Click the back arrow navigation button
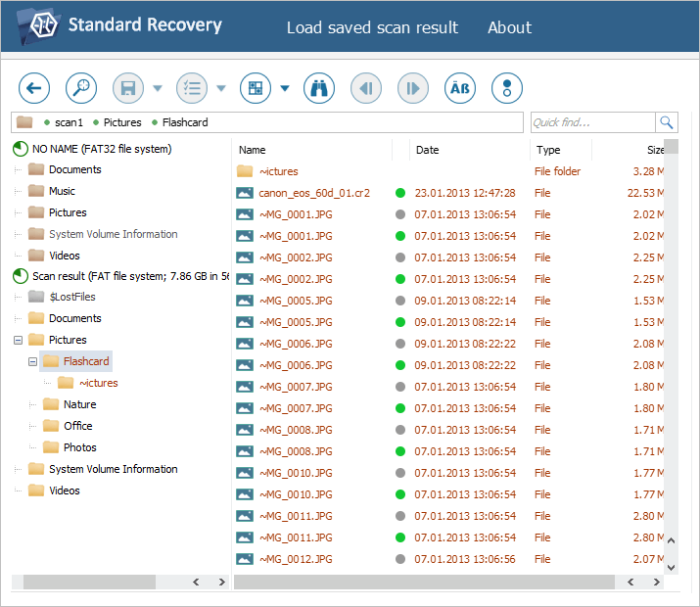 click(x=34, y=88)
